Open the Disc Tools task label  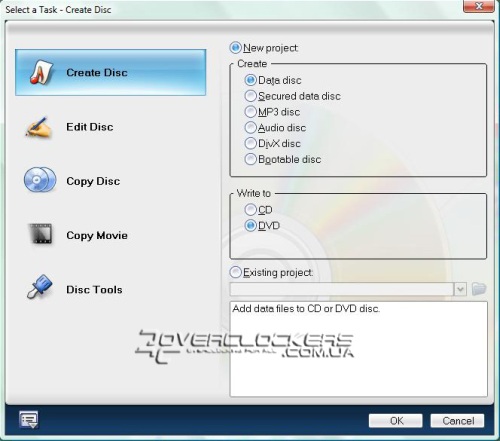(94, 289)
